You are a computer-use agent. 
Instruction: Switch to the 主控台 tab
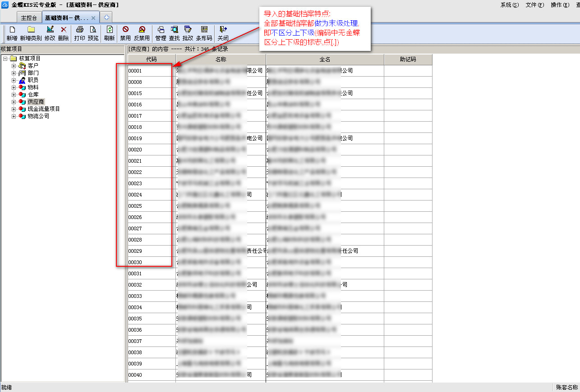point(29,18)
